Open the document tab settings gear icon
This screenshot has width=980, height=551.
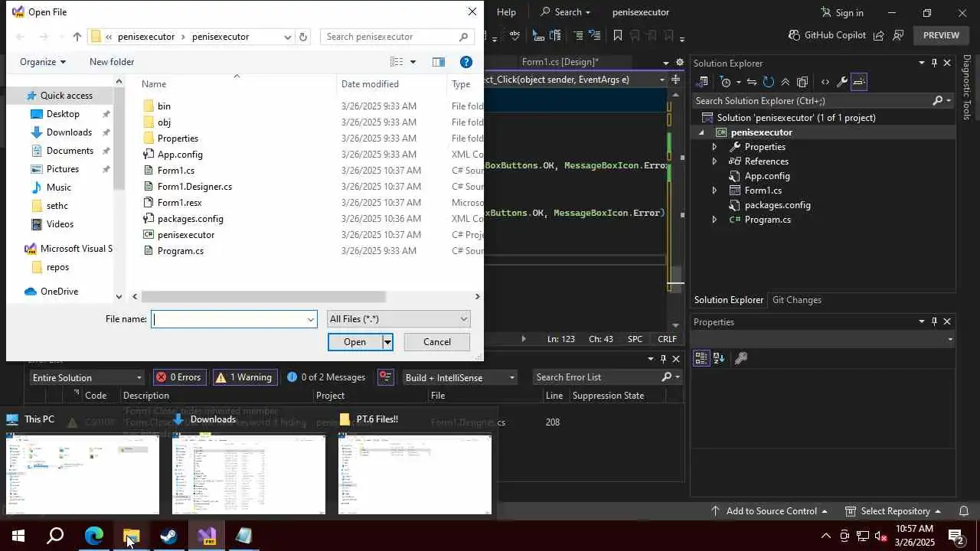(x=681, y=62)
